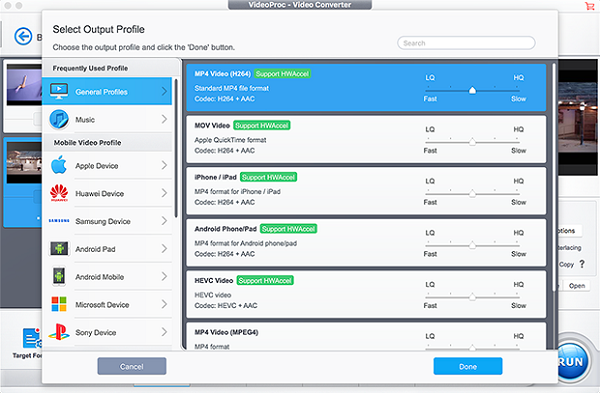Select iPhone / iPad profile title
Image resolution: width=600 pixels, height=393 pixels.
click(x=215, y=177)
